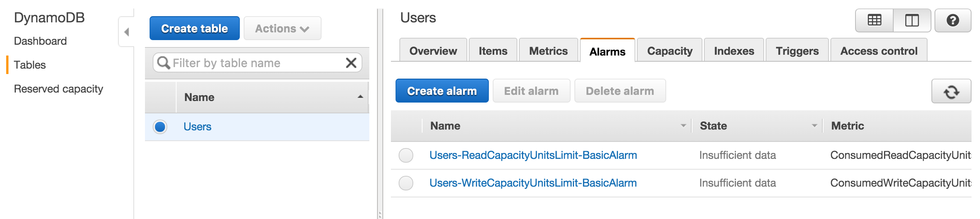Open the Actions dropdown menu
Image resolution: width=980 pixels, height=219 pixels.
point(282,29)
